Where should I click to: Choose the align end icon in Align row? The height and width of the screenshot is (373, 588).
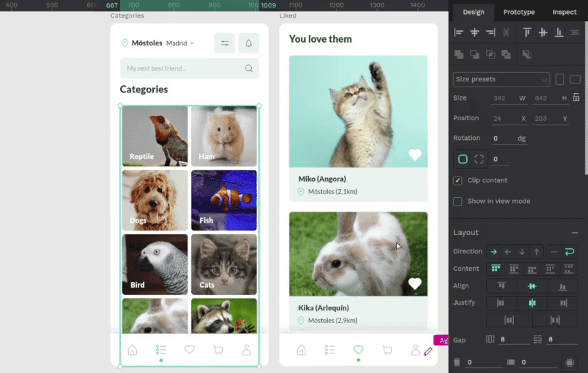pos(562,286)
